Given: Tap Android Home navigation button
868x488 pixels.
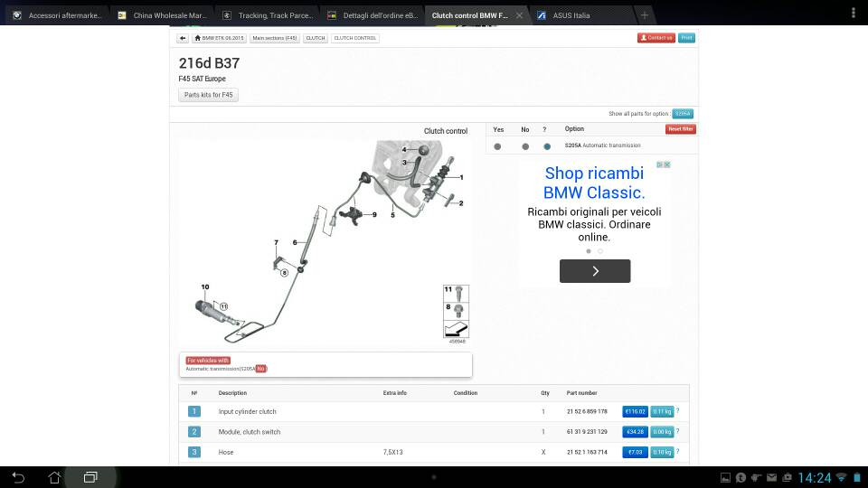Looking at the screenshot, I should click(x=54, y=477).
